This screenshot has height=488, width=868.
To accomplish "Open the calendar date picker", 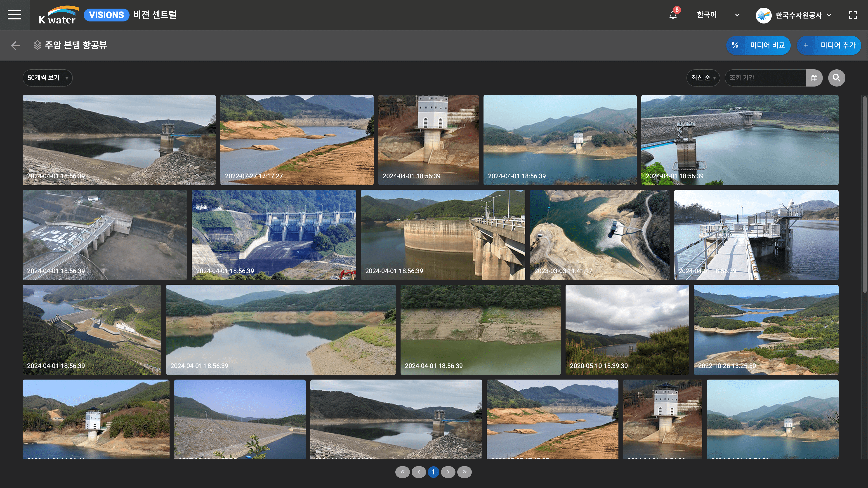I will [814, 78].
